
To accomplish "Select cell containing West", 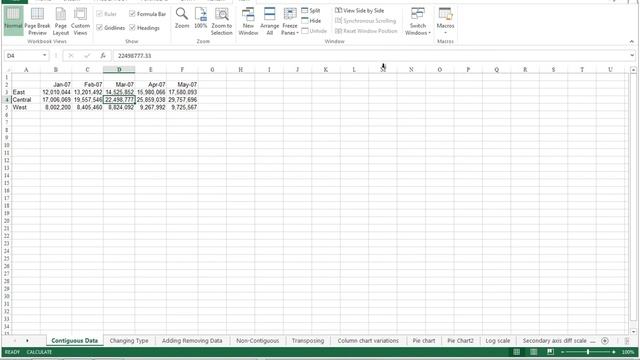I will tap(26, 107).
